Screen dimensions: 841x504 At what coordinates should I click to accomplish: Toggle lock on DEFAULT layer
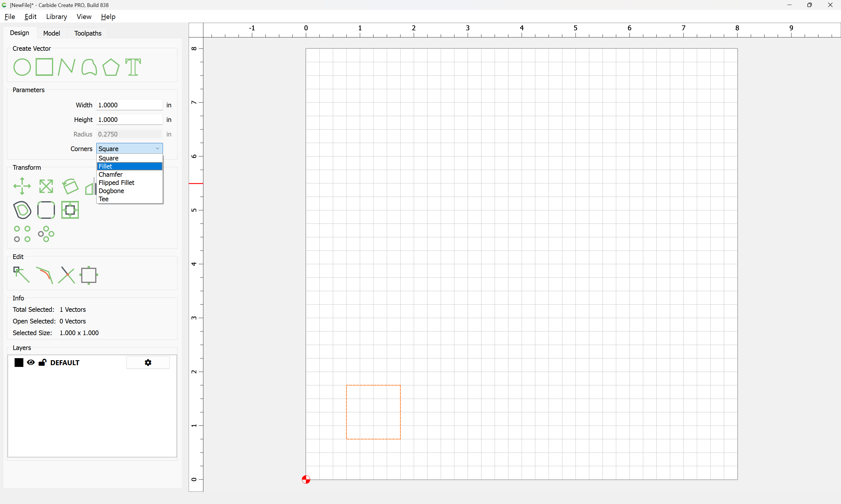43,362
